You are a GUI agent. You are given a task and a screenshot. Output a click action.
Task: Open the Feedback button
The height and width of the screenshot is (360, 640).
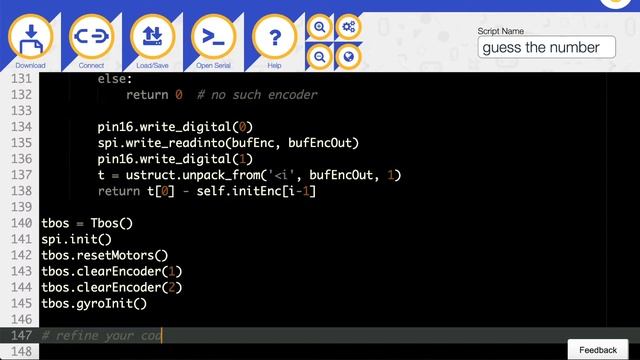pos(598,350)
